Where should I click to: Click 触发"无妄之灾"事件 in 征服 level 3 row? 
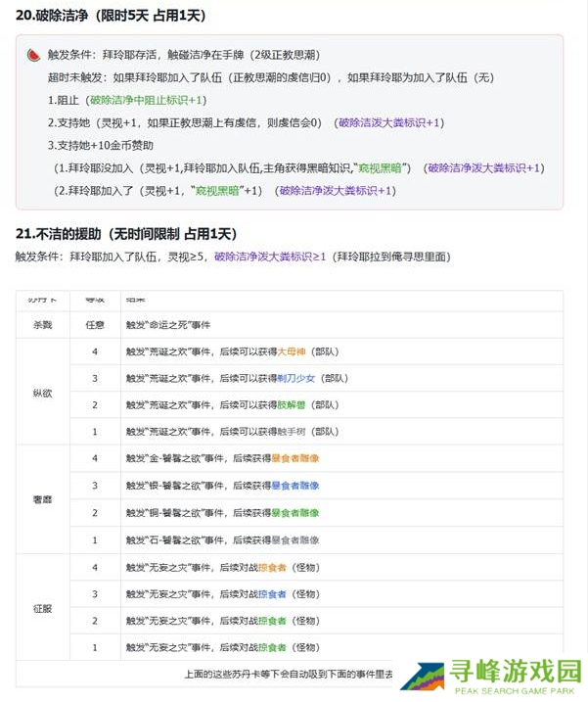click(168, 594)
